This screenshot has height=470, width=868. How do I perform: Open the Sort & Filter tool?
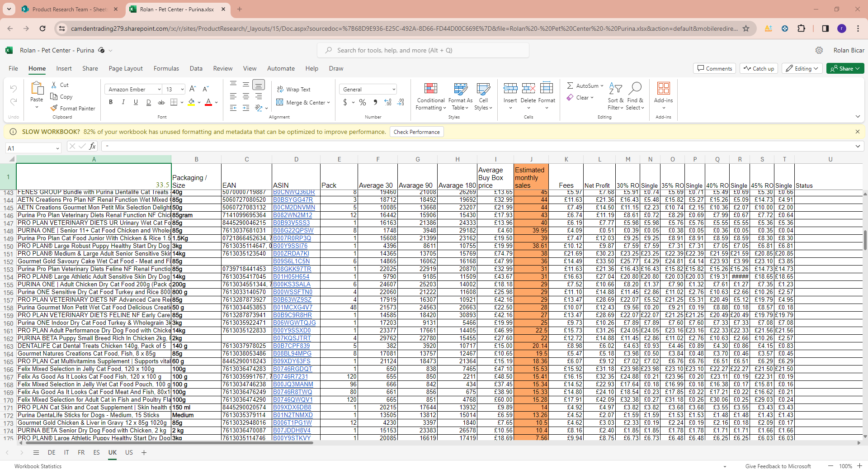pos(615,88)
